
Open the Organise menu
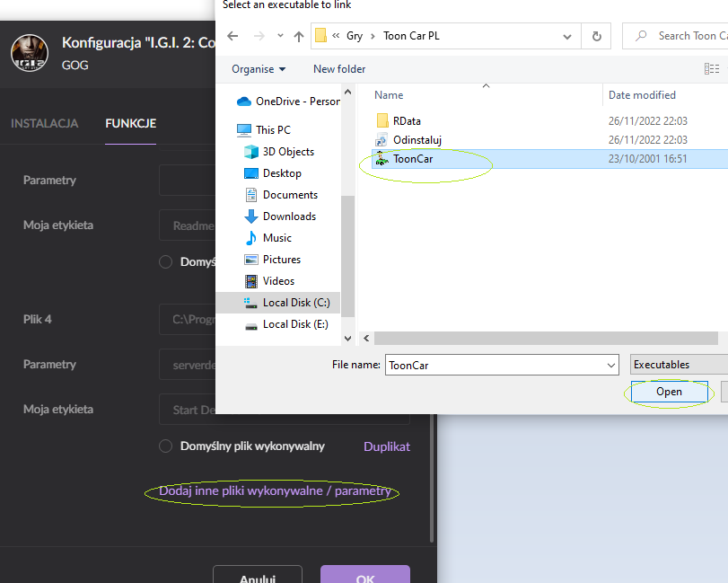259,69
